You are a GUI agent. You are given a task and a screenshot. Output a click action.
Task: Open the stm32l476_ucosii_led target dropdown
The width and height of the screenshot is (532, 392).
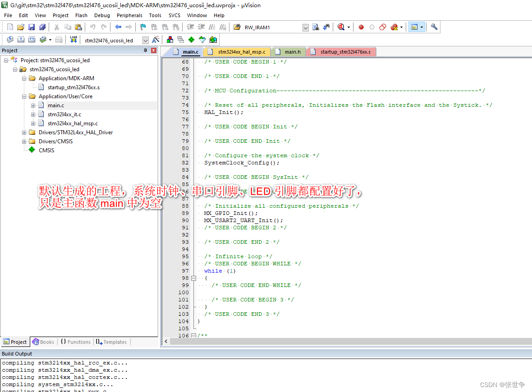(x=145, y=40)
